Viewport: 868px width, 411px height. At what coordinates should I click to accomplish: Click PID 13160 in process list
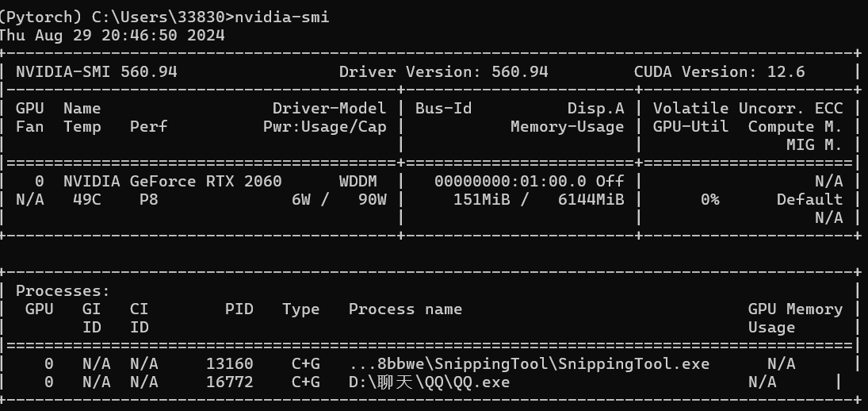tap(230, 364)
